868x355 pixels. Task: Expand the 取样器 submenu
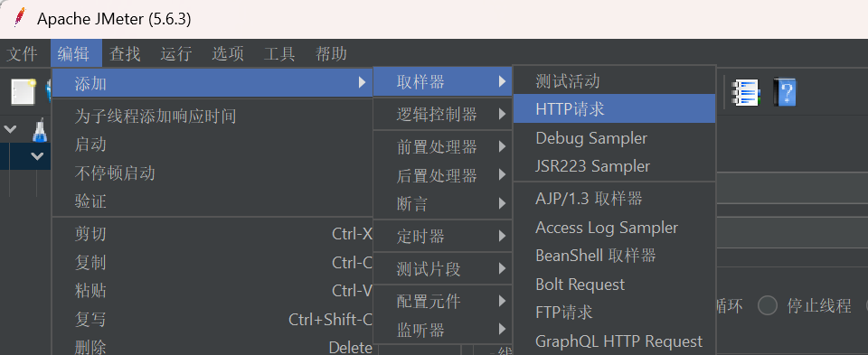pos(443,82)
